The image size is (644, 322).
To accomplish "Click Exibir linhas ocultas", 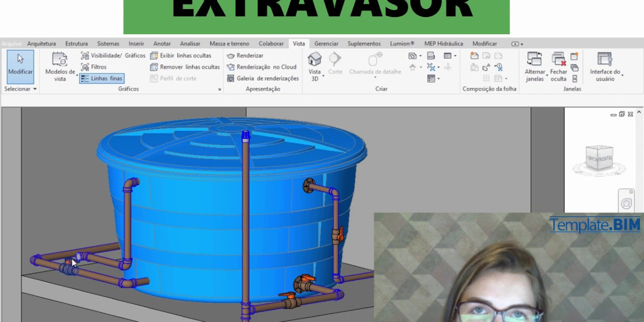I will tap(181, 55).
